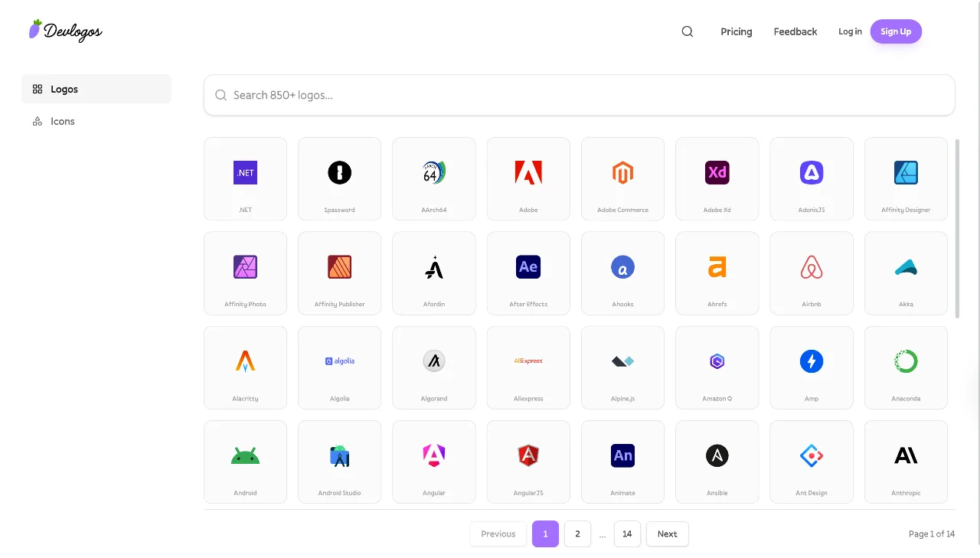
Task: Open the Feedback link
Action: click(x=795, y=31)
